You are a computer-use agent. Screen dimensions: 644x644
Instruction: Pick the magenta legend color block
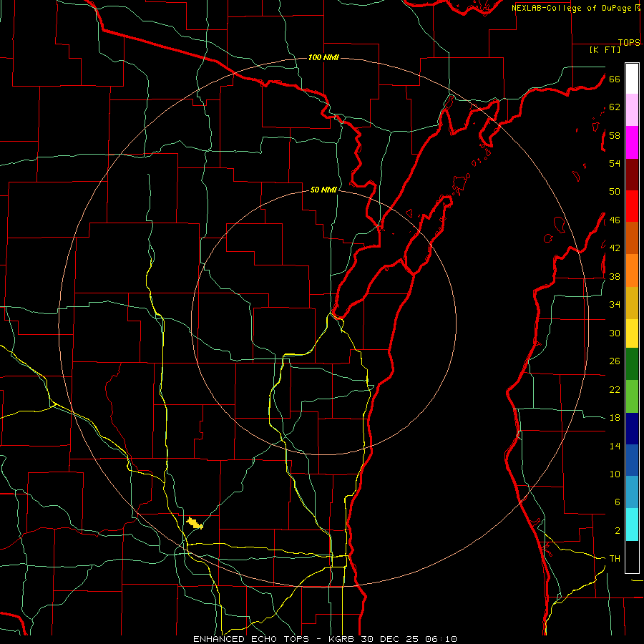(x=632, y=142)
